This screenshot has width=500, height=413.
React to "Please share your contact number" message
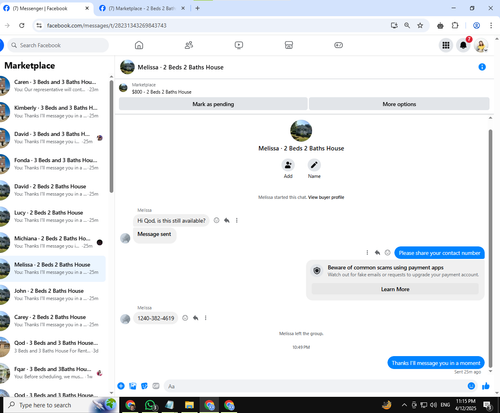(387, 253)
